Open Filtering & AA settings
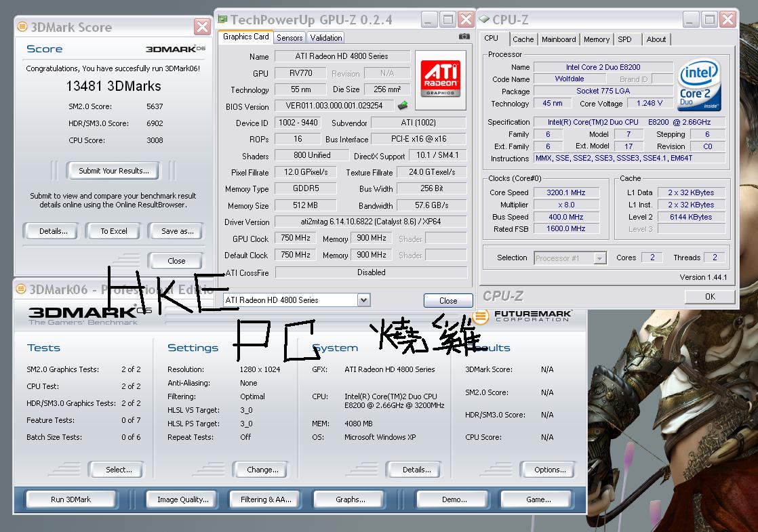Viewport: 758px width, 532px height. [x=266, y=499]
